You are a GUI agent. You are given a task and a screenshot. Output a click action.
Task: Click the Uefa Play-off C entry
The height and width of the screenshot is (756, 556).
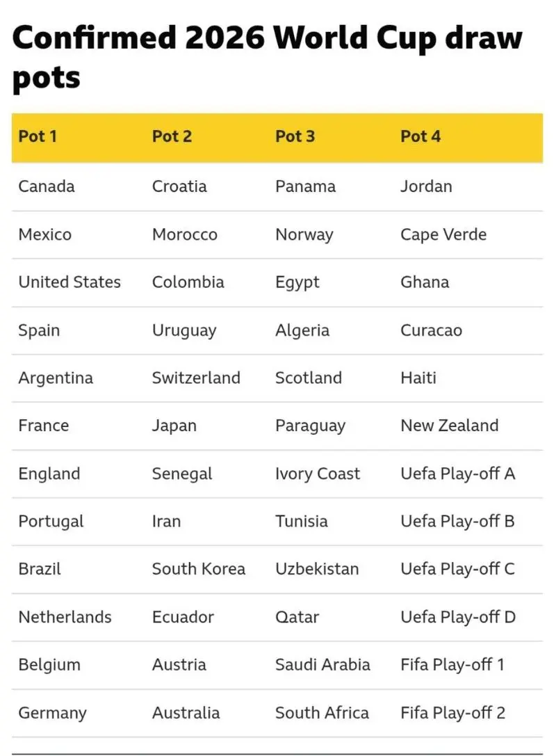click(457, 569)
